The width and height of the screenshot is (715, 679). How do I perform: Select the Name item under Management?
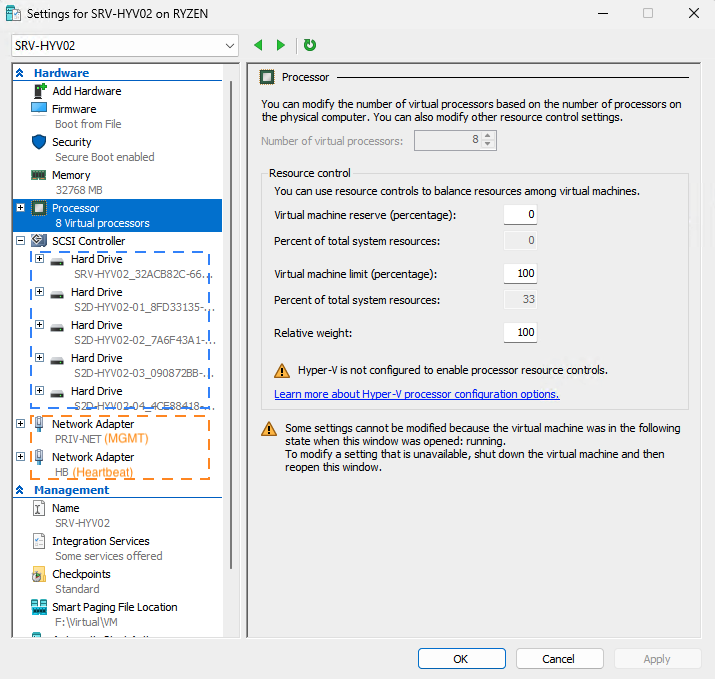(65, 508)
